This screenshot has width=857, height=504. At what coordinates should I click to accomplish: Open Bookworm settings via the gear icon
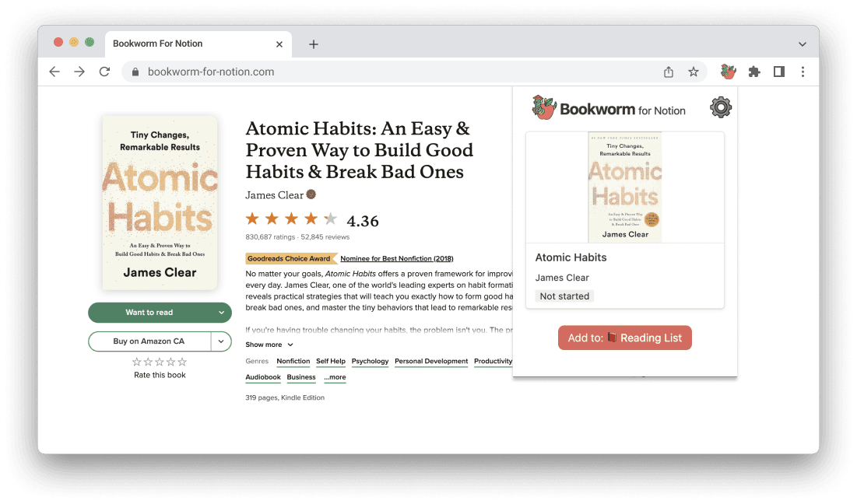point(720,107)
